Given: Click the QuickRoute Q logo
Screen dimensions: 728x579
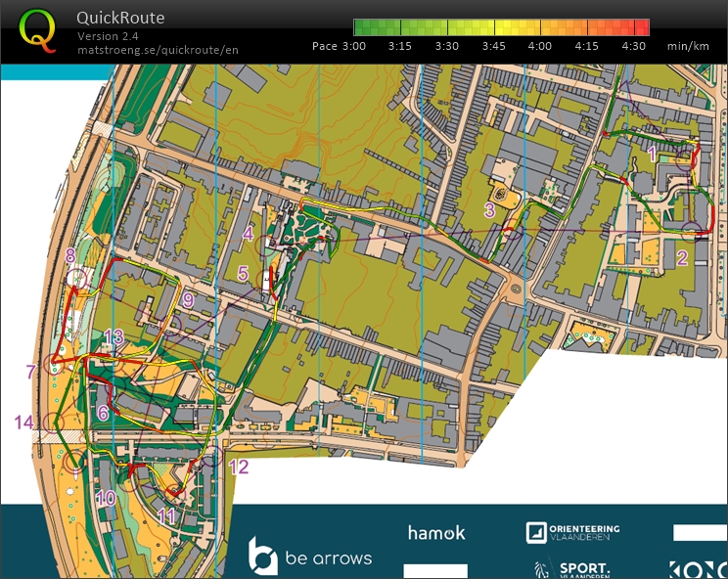Looking at the screenshot, I should click(36, 30).
